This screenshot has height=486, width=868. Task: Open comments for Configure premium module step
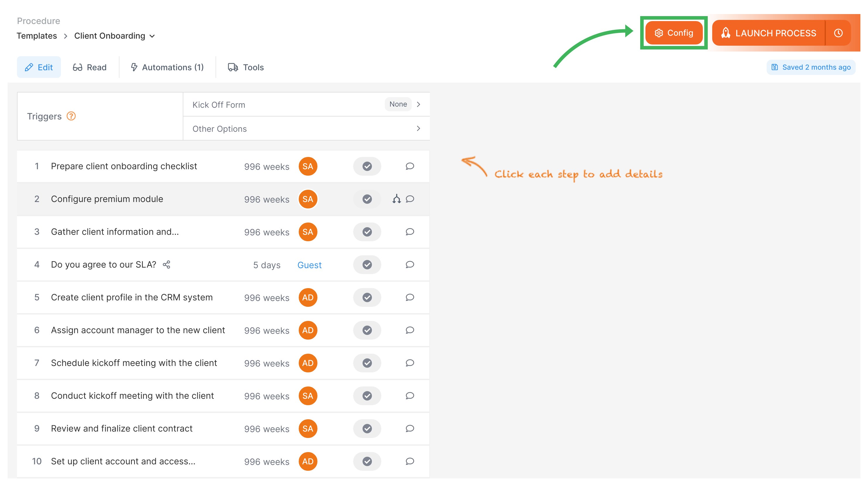(410, 199)
